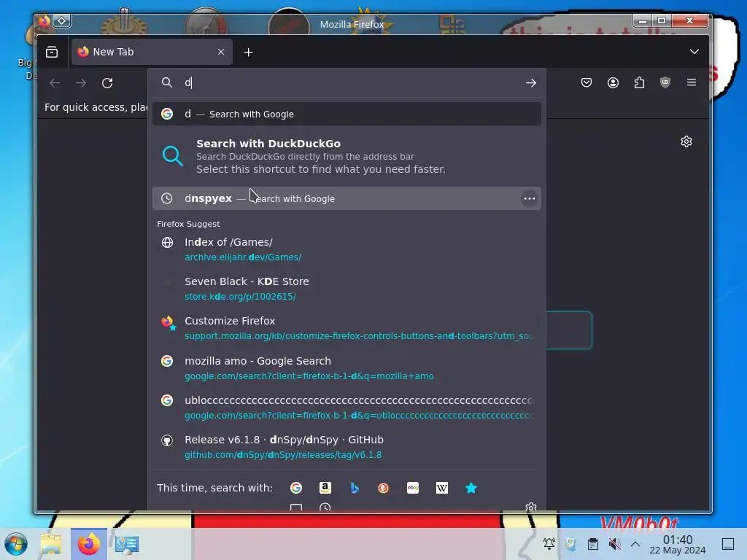Click the Firefox View icon beside the tabs

coord(52,52)
